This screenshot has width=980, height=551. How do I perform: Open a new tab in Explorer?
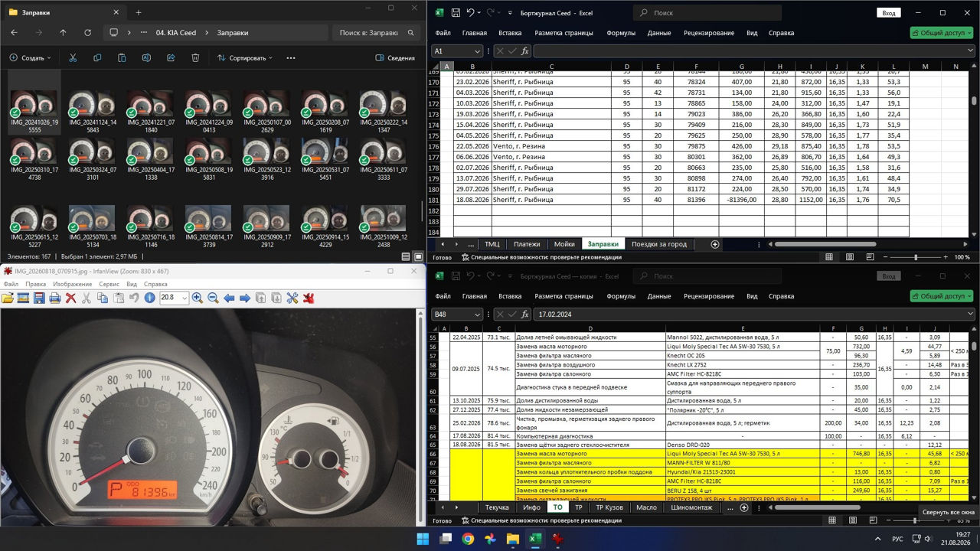coord(139,12)
